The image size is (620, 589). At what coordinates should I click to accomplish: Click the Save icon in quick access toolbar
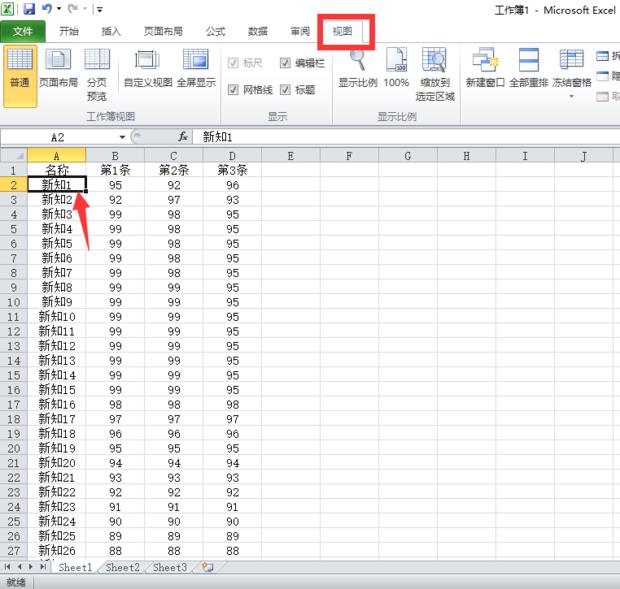click(x=29, y=9)
